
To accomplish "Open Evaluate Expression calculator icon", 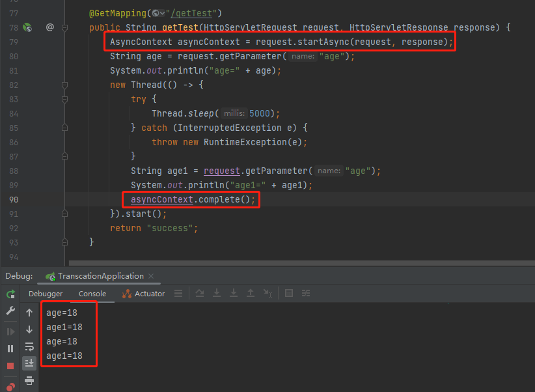I will click(289, 293).
